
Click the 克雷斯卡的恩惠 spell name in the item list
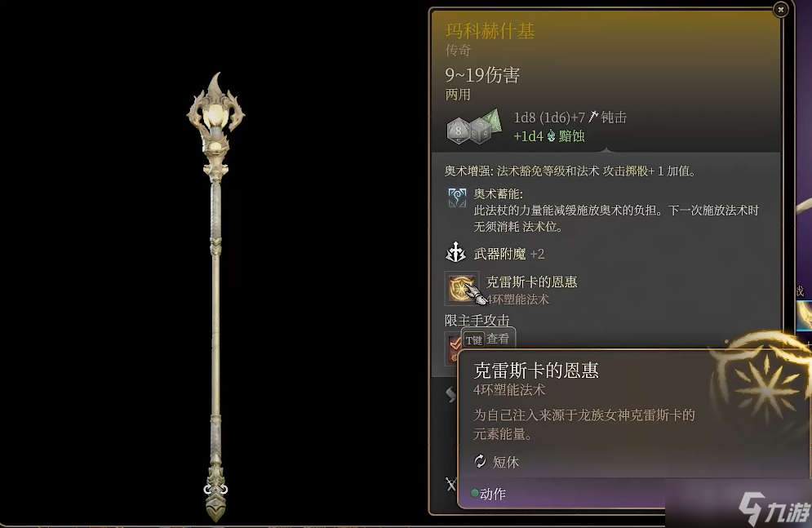tap(532, 282)
